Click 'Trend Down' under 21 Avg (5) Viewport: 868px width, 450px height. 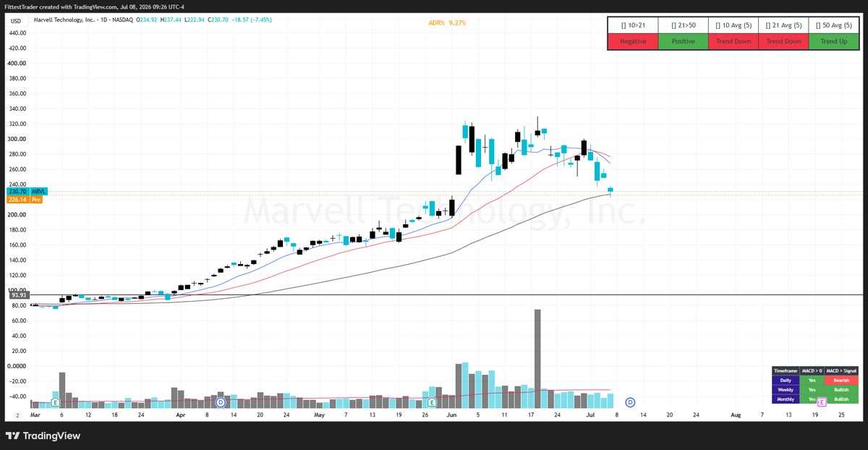783,41
